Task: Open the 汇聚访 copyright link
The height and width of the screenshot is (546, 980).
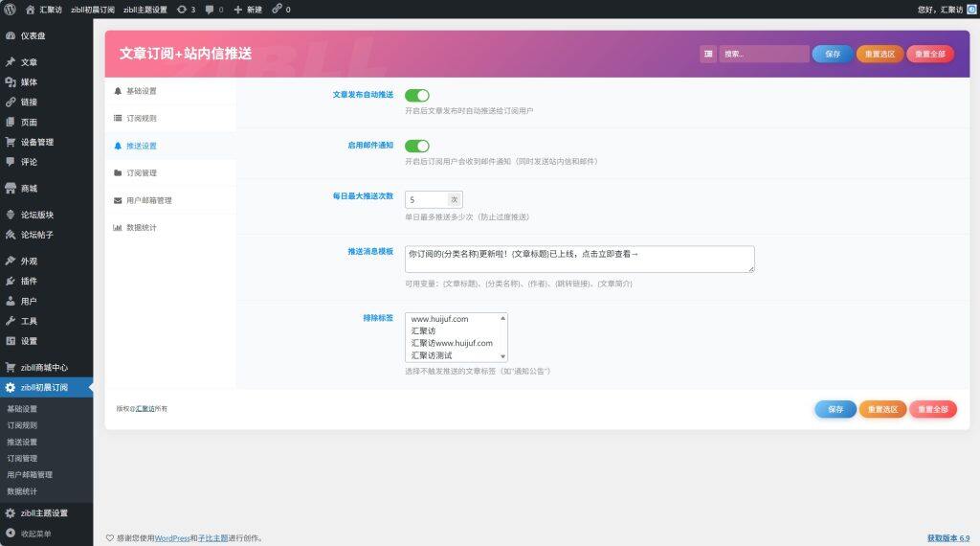Action: (x=145, y=408)
